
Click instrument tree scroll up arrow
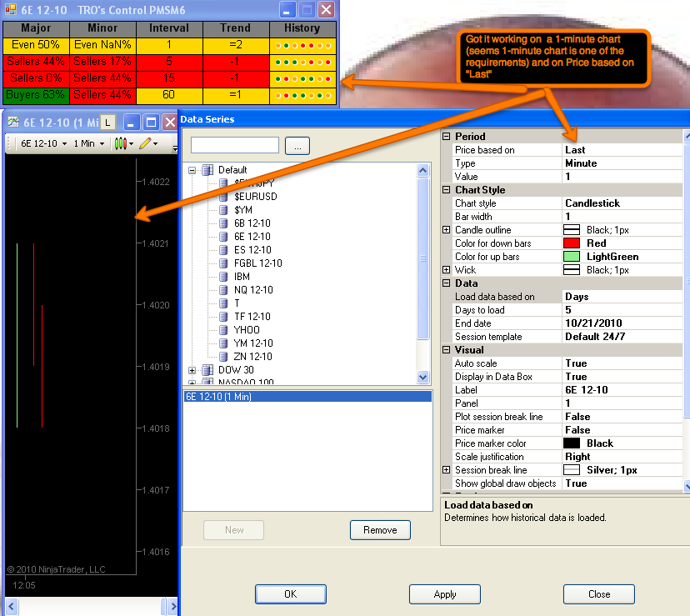pos(422,170)
